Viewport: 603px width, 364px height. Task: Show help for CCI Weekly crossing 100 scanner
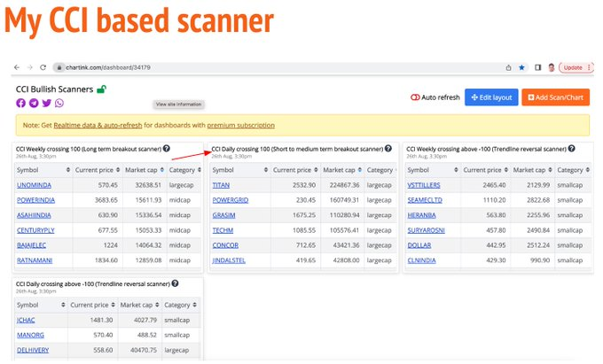[x=166, y=148]
